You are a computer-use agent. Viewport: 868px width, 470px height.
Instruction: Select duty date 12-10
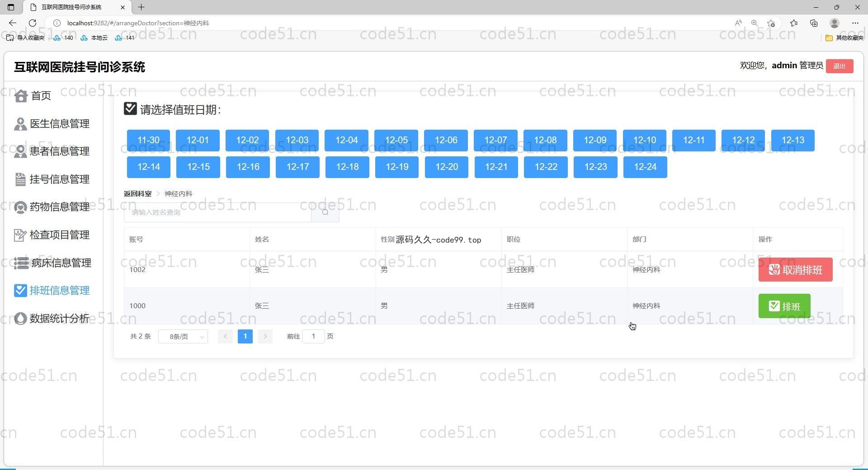pos(645,141)
